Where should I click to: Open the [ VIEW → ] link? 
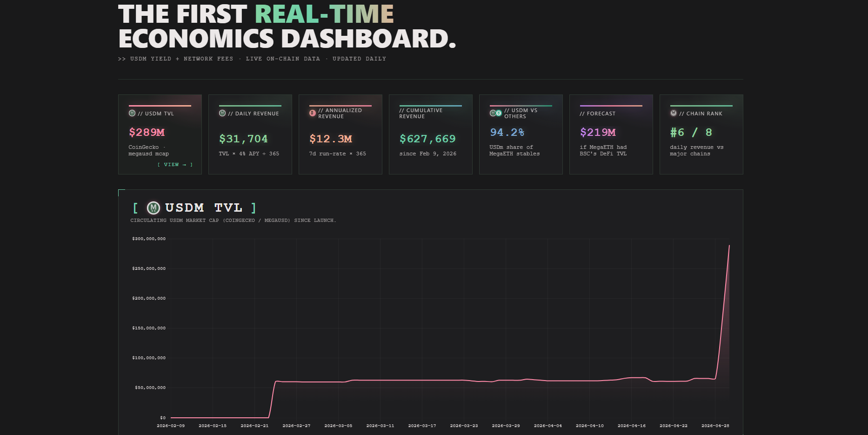[x=175, y=165]
